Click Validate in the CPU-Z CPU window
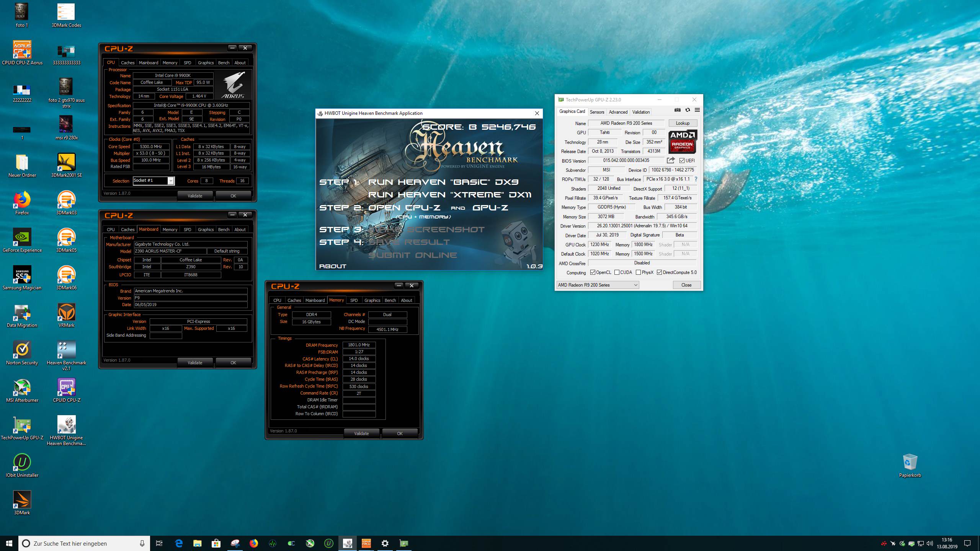Screen dimensions: 980x551 (x=195, y=196)
